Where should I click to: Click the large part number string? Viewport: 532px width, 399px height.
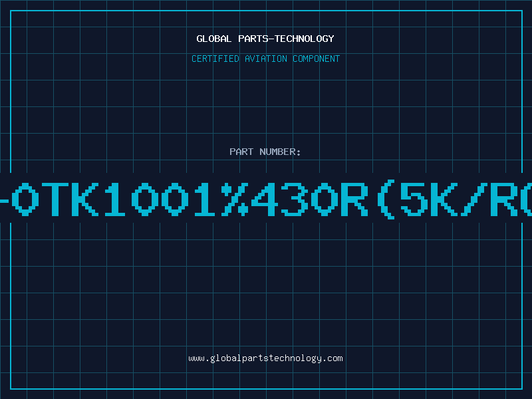coord(266,199)
